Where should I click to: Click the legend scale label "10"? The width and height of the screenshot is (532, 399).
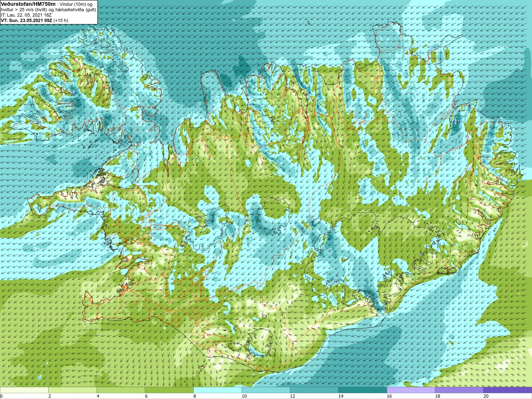coord(244,396)
